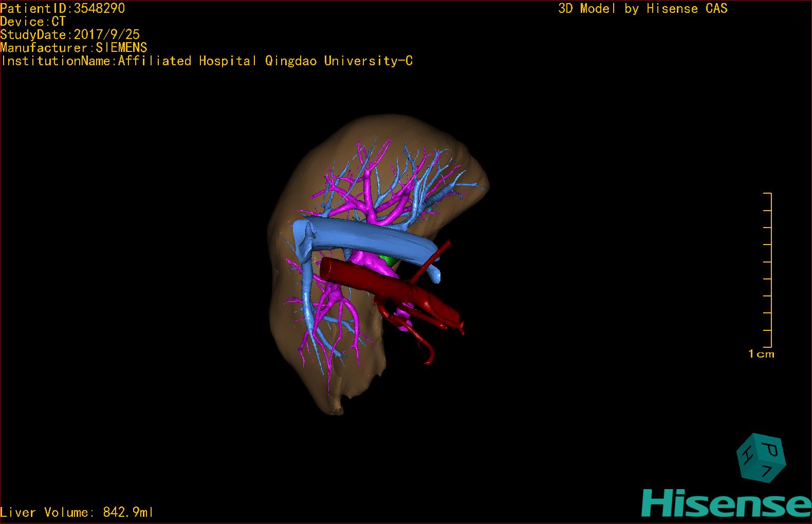Click the "3D Model by Hisense CAS" caption
The width and height of the screenshot is (812, 524).
[x=643, y=8]
